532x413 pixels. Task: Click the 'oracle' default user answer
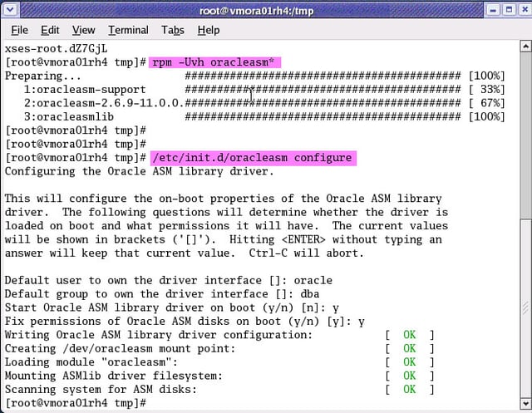tap(313, 280)
